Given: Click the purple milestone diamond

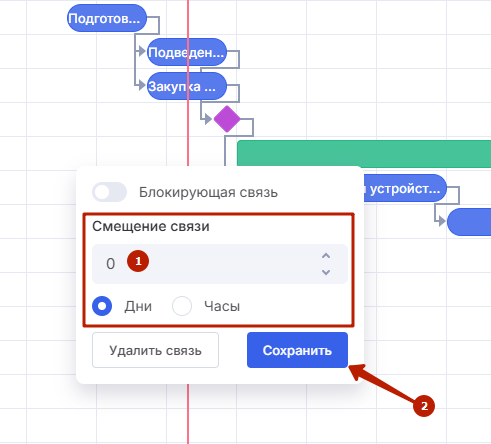Looking at the screenshot, I should tap(227, 119).
